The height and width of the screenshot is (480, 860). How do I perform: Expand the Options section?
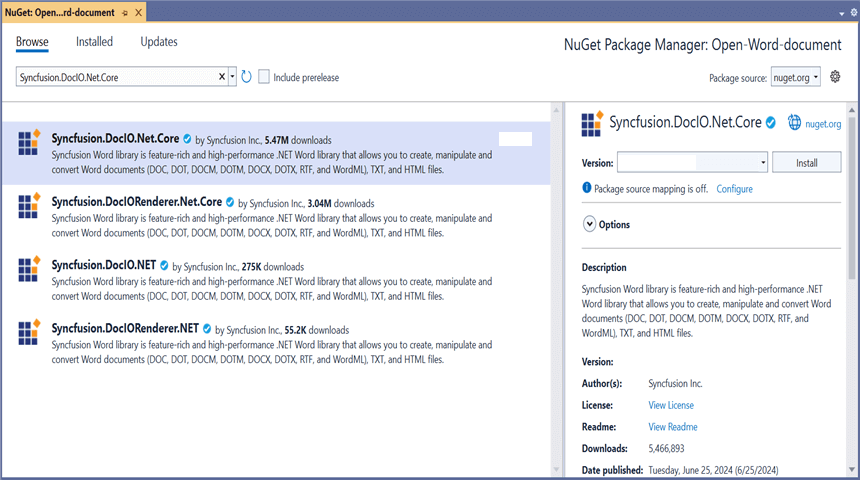coord(589,224)
